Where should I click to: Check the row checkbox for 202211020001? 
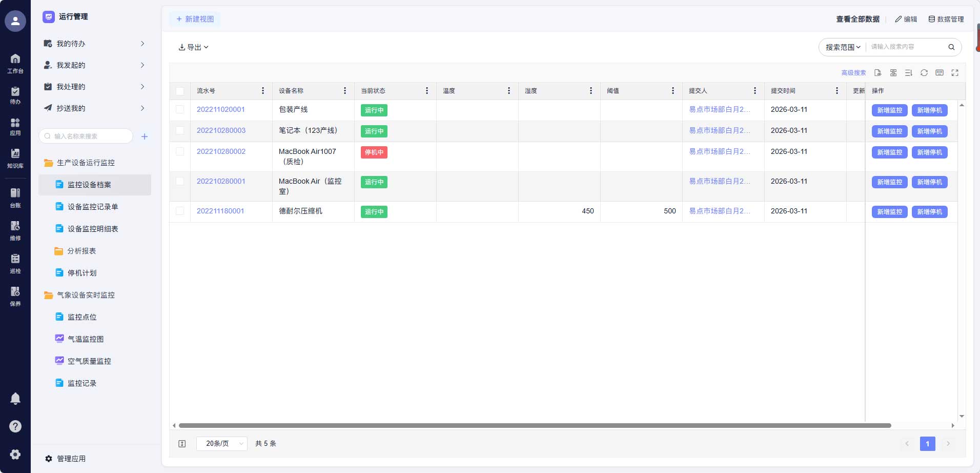(x=180, y=109)
